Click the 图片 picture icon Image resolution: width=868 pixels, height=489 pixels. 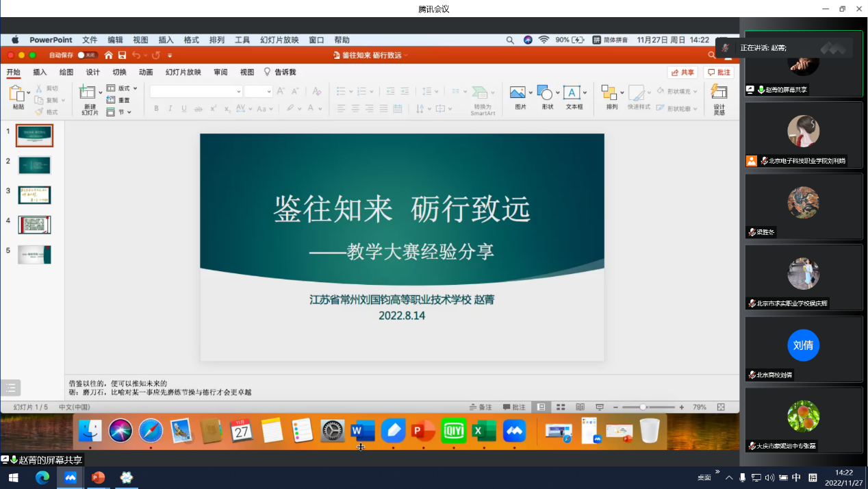click(519, 93)
